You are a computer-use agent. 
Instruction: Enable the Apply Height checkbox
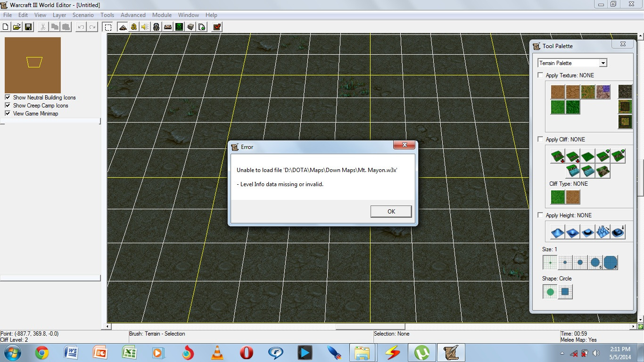tap(541, 215)
